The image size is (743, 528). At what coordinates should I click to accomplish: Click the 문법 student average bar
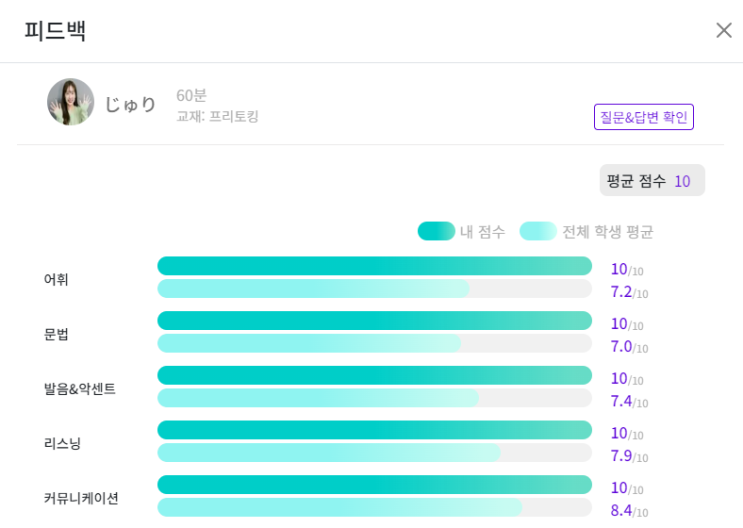(309, 344)
